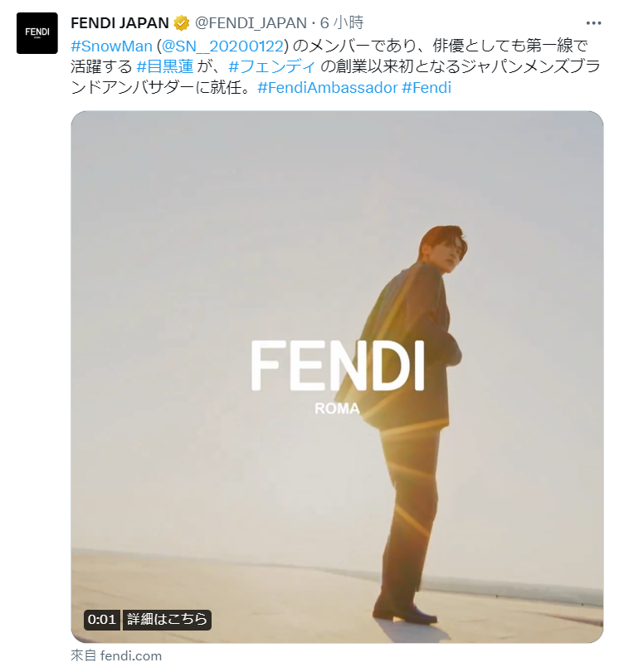Open the @FENDI_JAPAN handle link

point(251,22)
